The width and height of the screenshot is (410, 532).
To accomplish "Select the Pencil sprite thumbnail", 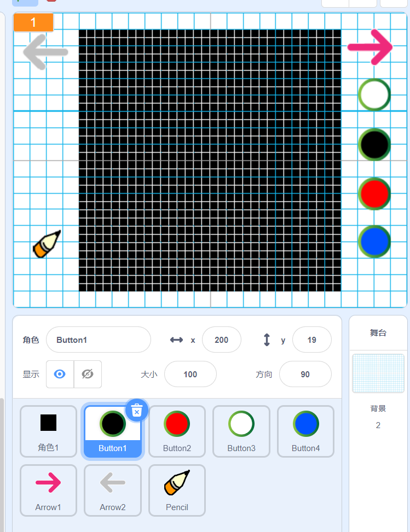I will tap(177, 490).
